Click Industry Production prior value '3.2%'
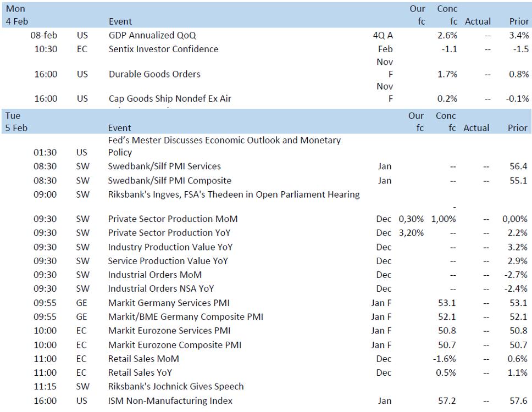532x412 pixels. [x=518, y=247]
